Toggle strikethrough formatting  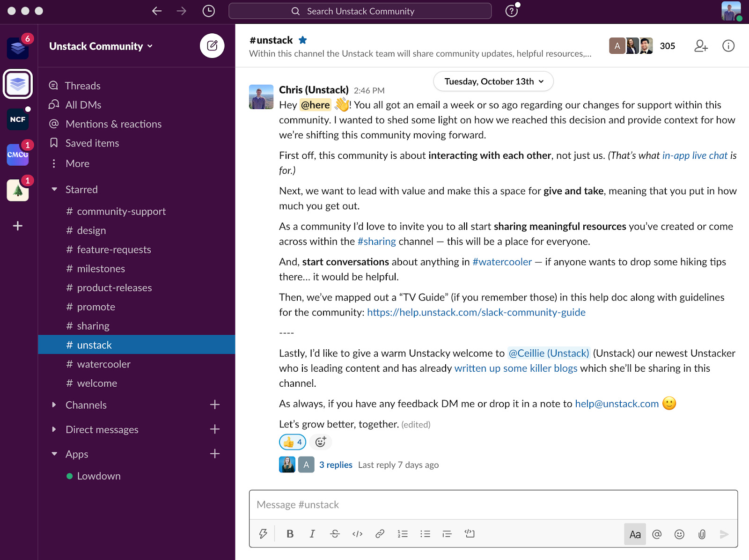point(335,534)
